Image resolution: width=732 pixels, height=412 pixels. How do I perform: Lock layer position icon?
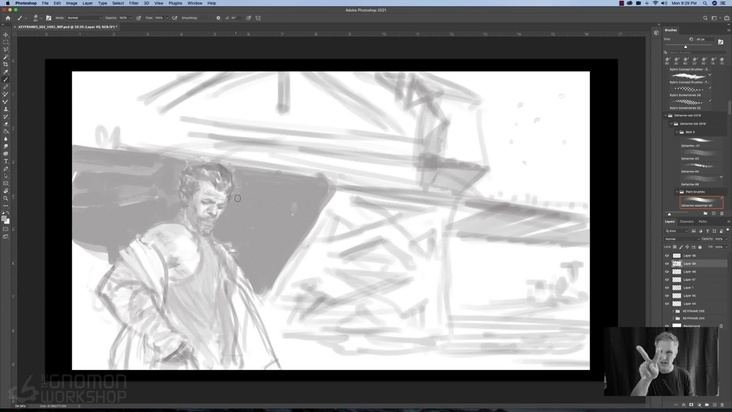click(x=687, y=247)
